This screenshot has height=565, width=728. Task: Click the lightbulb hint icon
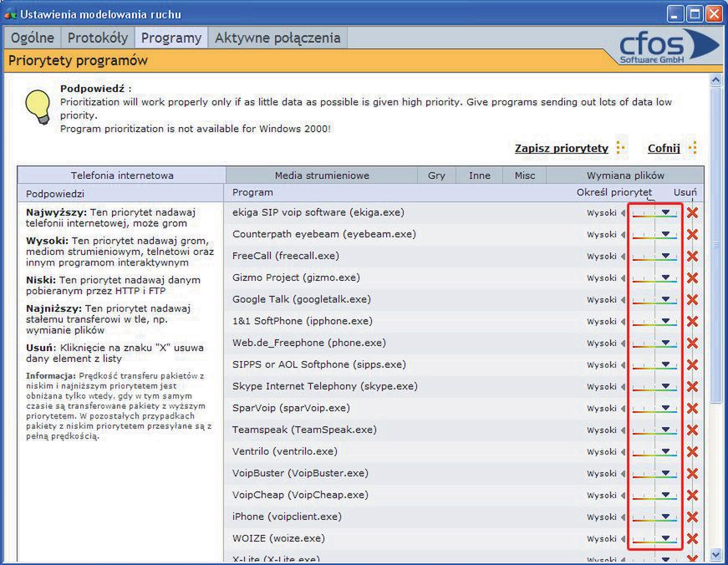coord(38,107)
